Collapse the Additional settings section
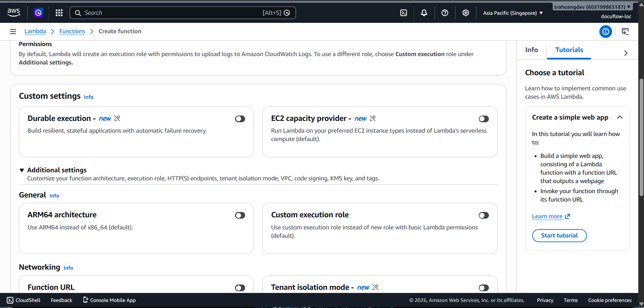 tap(22, 170)
